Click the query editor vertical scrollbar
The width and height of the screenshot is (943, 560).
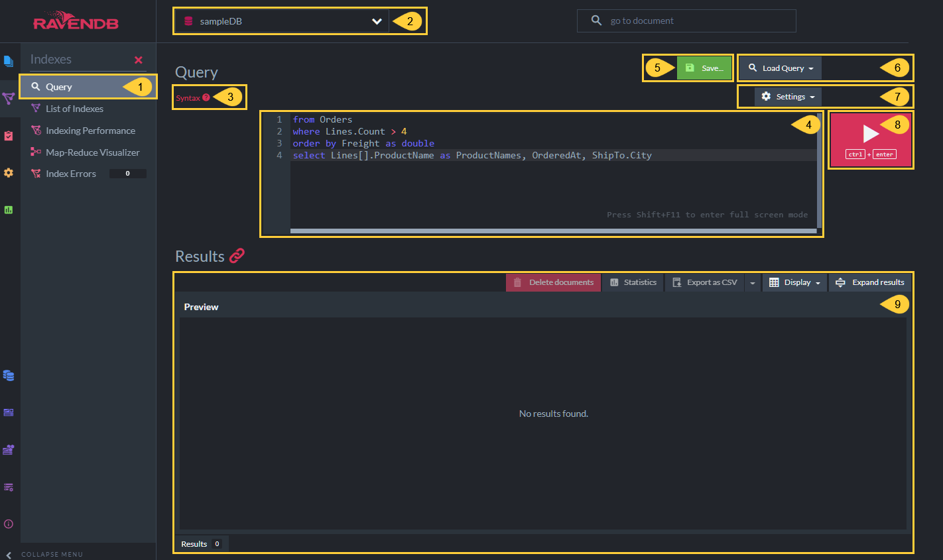click(820, 171)
